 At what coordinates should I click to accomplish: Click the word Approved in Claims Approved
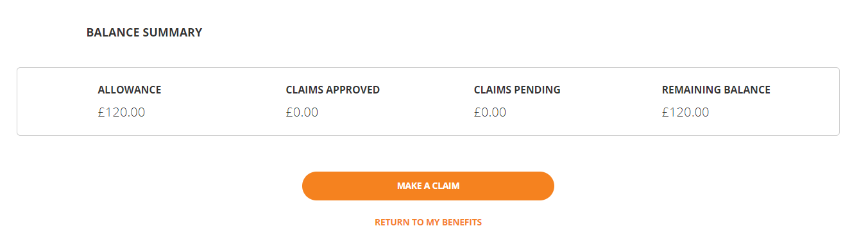[x=353, y=90]
